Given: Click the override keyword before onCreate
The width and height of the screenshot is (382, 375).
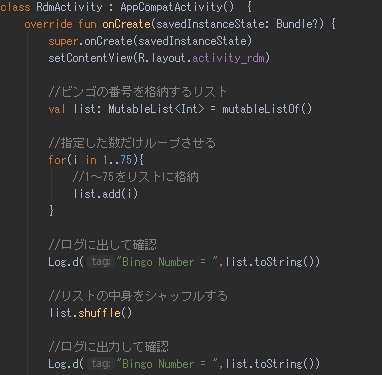Looking at the screenshot, I should click(x=48, y=24).
